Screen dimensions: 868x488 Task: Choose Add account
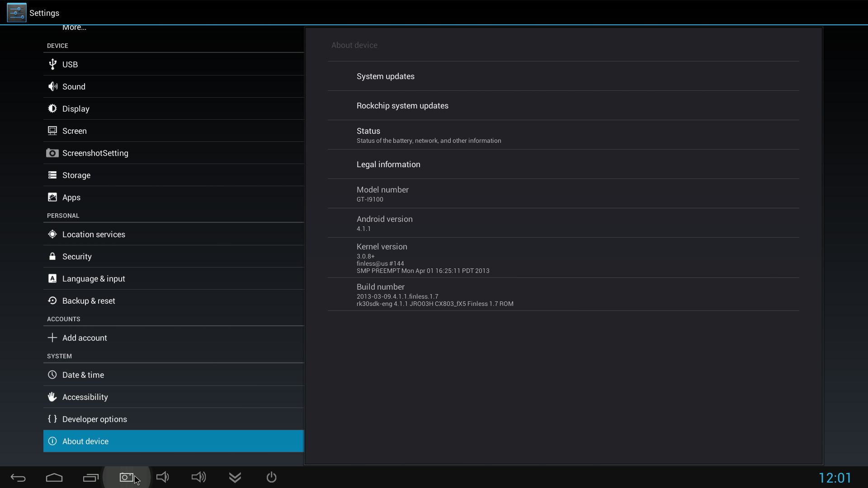click(174, 338)
